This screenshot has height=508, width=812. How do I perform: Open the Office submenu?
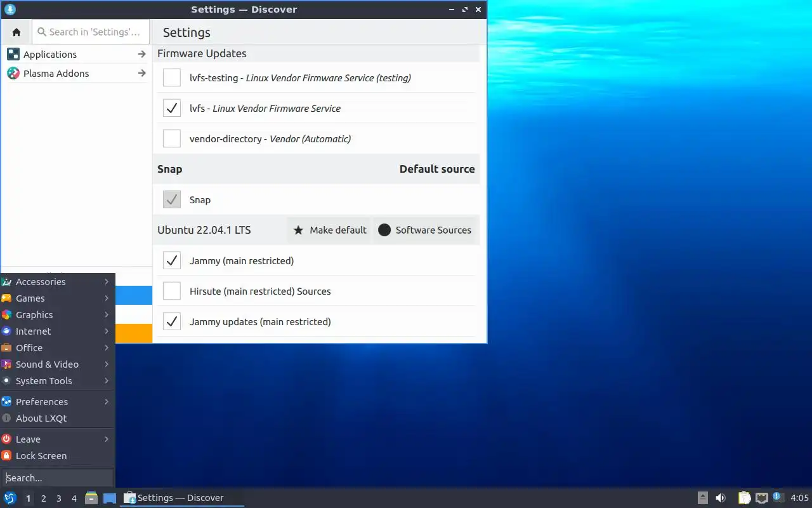[x=57, y=348]
